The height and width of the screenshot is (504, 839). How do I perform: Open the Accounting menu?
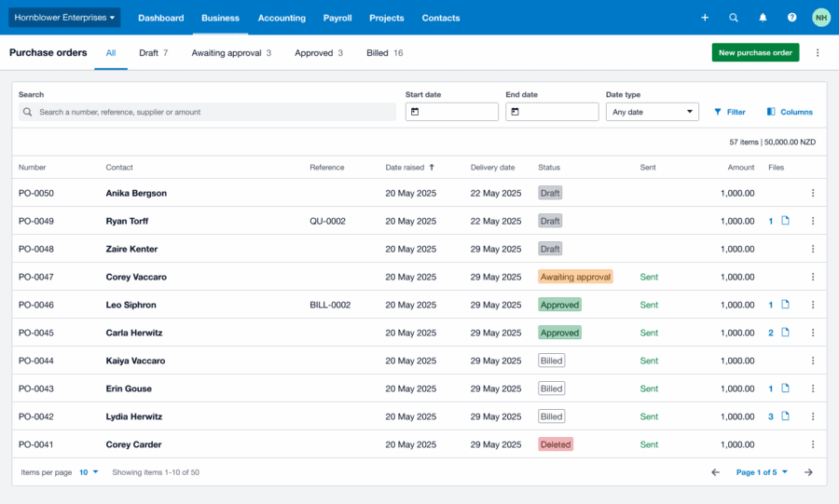pyautogui.click(x=282, y=18)
